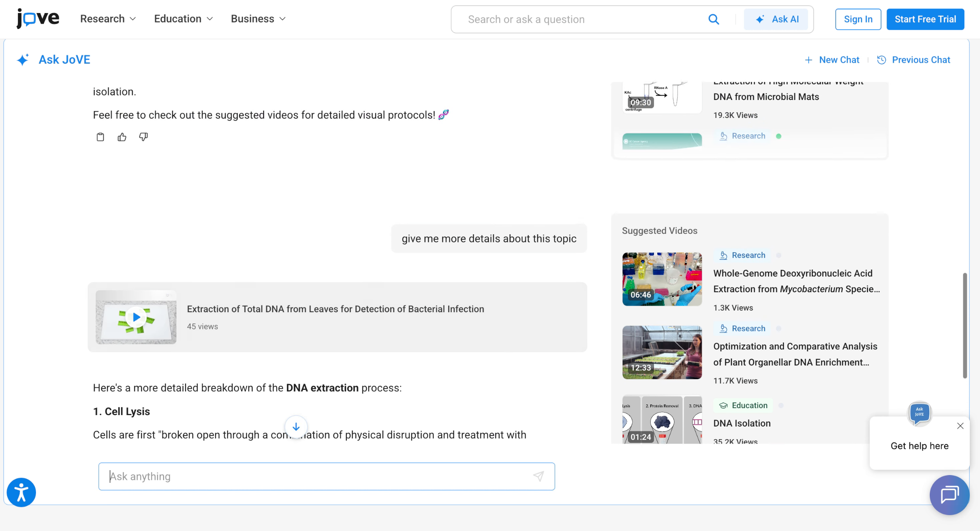Viewport: 980px width, 531px height.
Task: Play the Extraction of Total DNA from Leaves video
Action: 136,317
